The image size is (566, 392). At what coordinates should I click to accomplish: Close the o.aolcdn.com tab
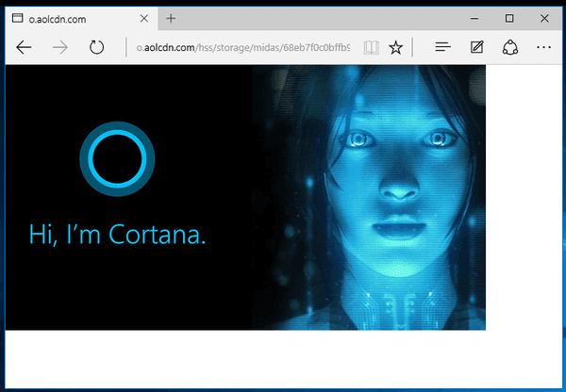click(x=144, y=19)
